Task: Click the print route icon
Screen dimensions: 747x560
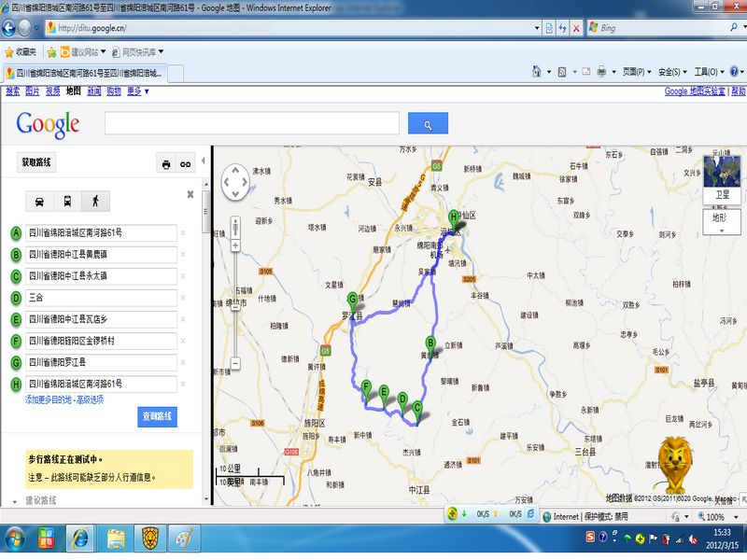Action: click(166, 164)
